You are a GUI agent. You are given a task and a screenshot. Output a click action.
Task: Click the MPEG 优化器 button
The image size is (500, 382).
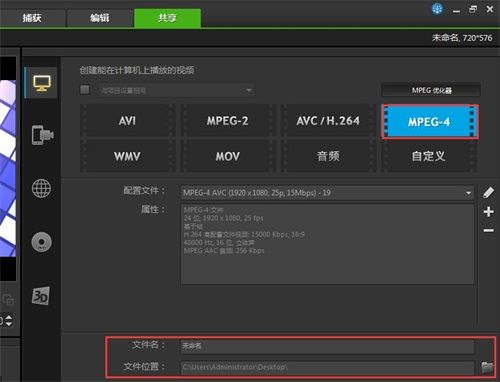tap(431, 90)
